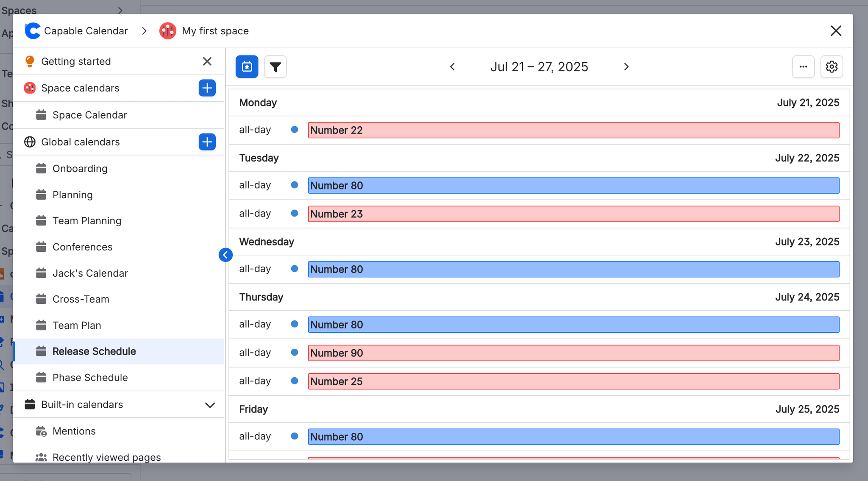Open calendar settings gear icon
The image size is (868, 481).
point(831,67)
